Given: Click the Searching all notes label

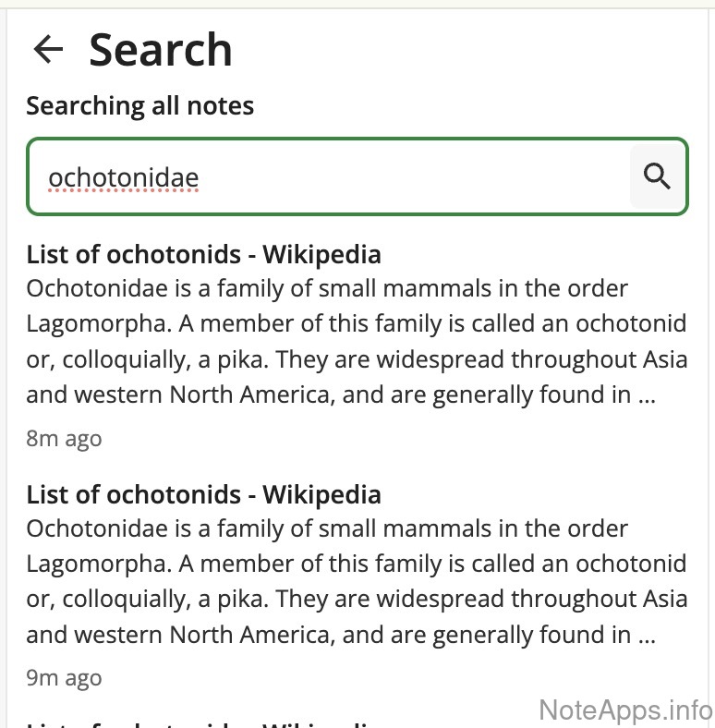Looking at the screenshot, I should pyautogui.click(x=139, y=106).
